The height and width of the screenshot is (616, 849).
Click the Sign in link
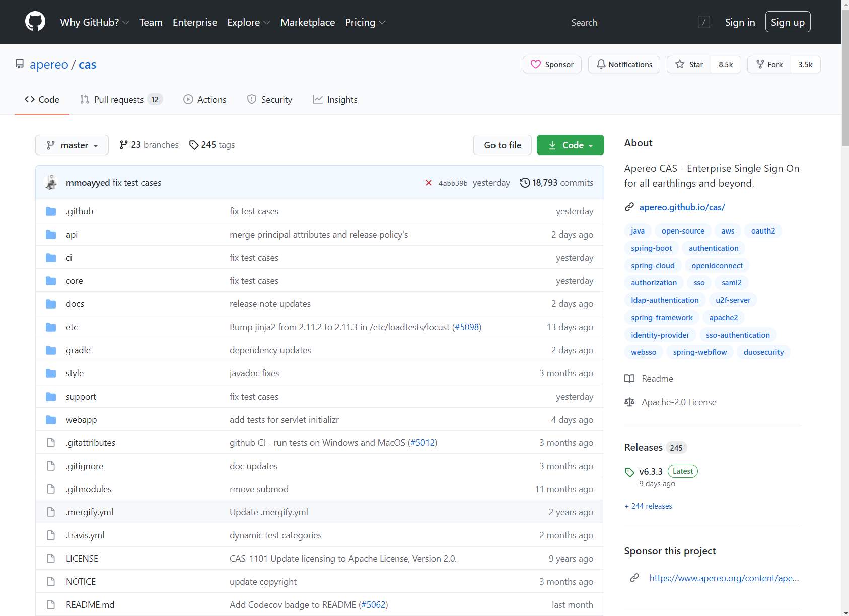click(740, 22)
